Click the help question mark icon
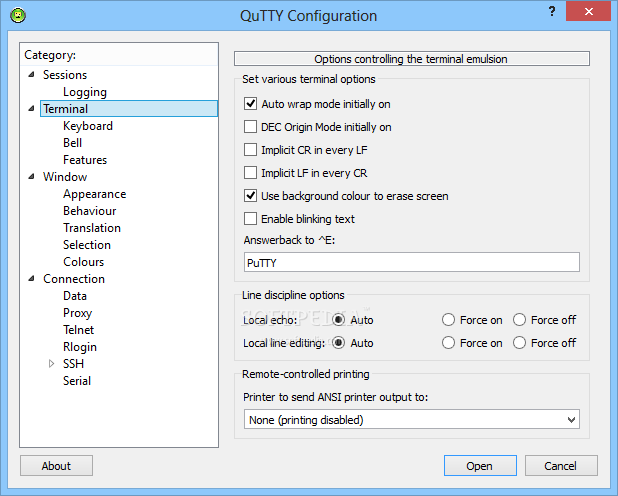The width and height of the screenshot is (618, 496). pyautogui.click(x=552, y=11)
